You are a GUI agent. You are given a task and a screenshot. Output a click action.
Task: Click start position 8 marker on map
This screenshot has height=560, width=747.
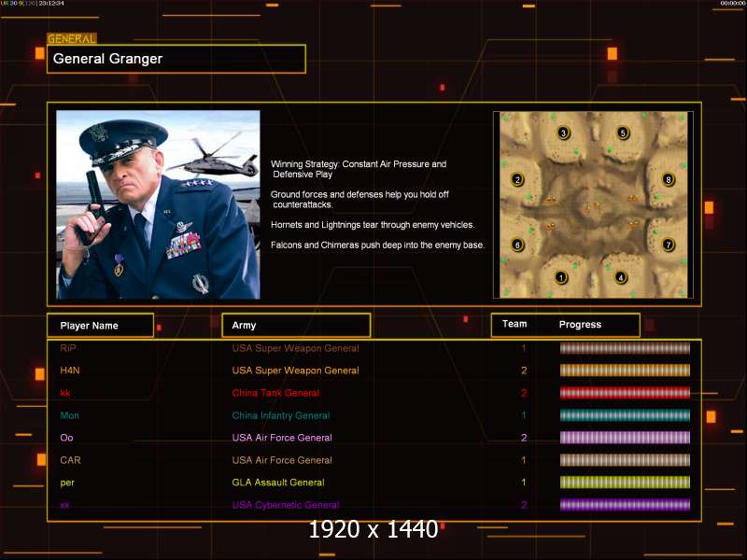coord(669,179)
